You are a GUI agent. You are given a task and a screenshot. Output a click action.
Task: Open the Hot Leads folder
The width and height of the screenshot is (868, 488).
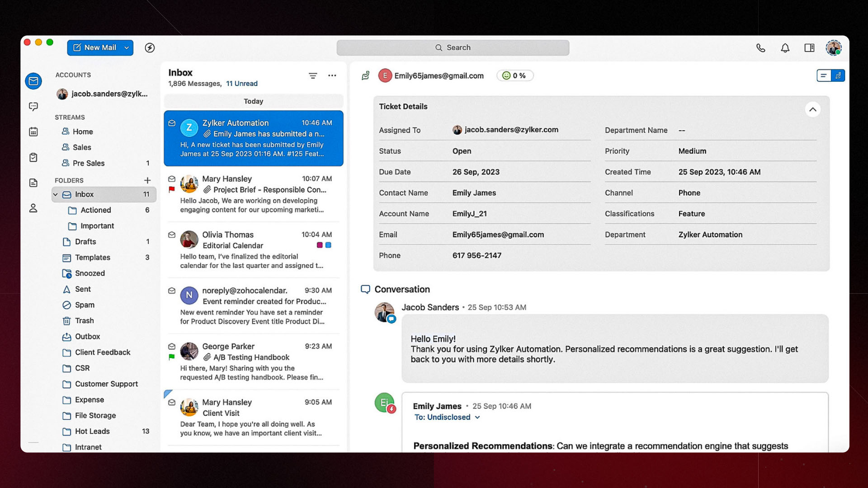point(92,432)
